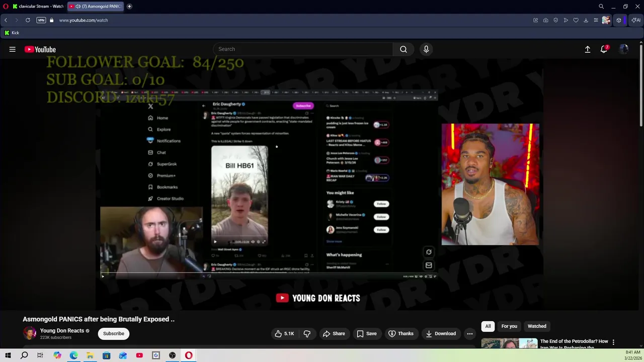Image resolution: width=644 pixels, height=362 pixels.
Task: Click the address bar URL
Action: 84,20
